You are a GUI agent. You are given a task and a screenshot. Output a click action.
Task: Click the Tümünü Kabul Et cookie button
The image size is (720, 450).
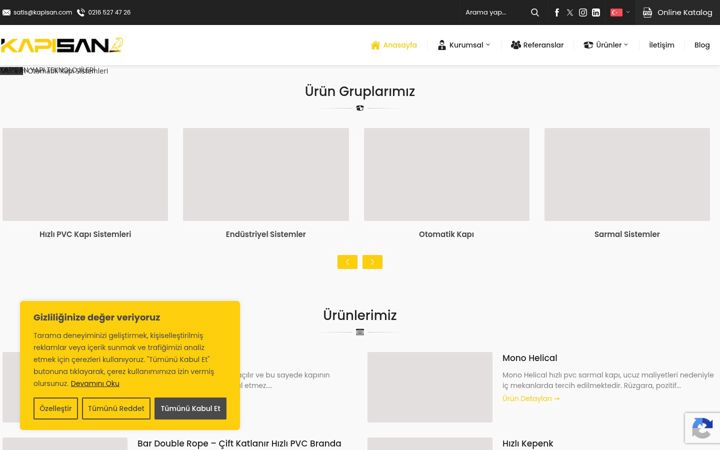coord(191,408)
